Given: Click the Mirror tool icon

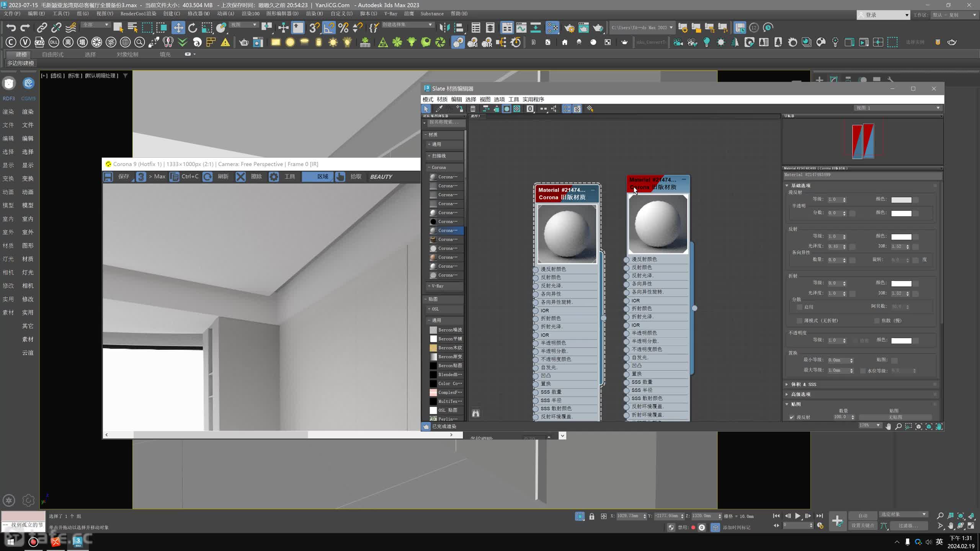Looking at the screenshot, I should pos(444,28).
